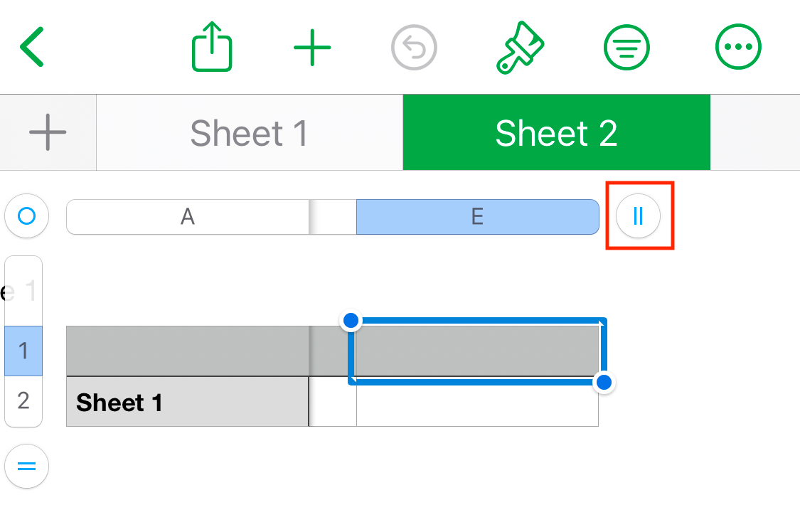The height and width of the screenshot is (532, 800).
Task: Tap the table select circle handle
Action: click(x=26, y=216)
